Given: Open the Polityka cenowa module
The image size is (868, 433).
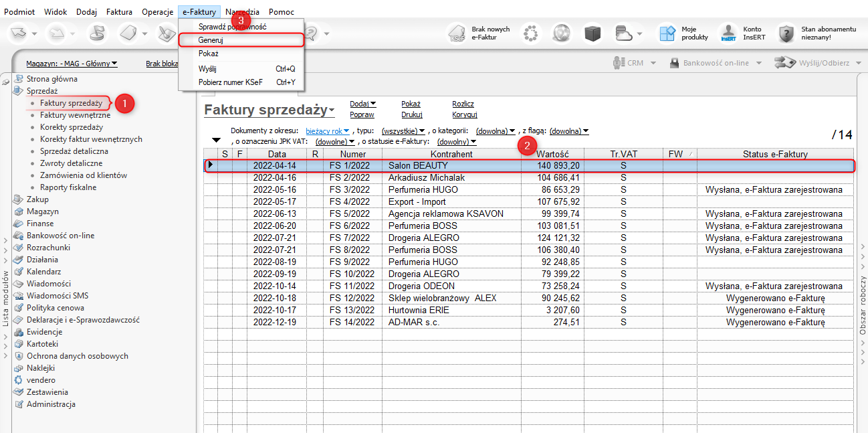Looking at the screenshot, I should 56,308.
